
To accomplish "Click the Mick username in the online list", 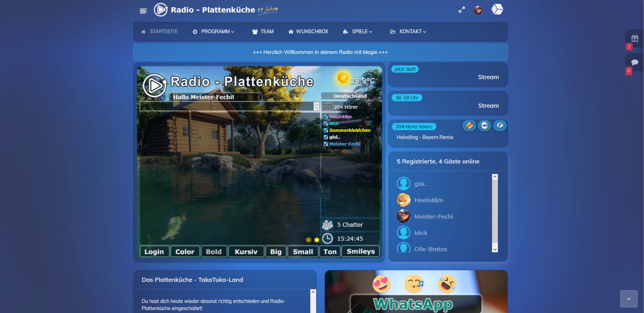I will tap(421, 233).
